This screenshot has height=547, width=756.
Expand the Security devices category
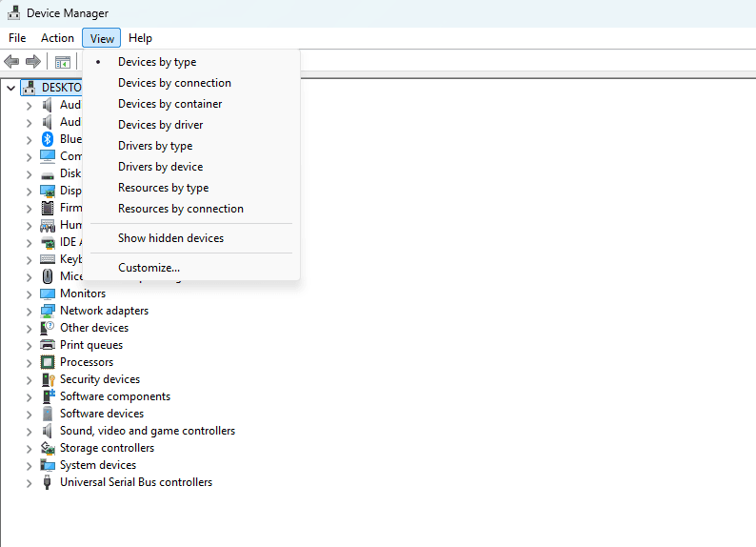(x=29, y=380)
